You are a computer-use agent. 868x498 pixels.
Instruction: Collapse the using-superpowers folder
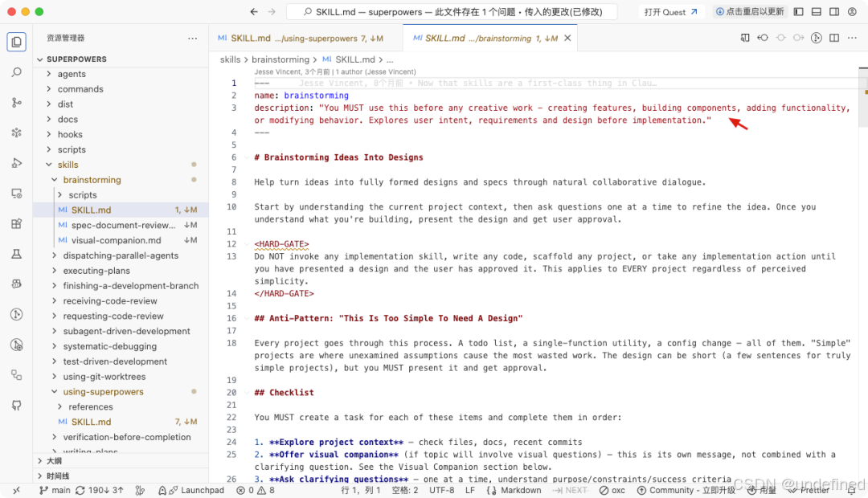(x=121, y=392)
